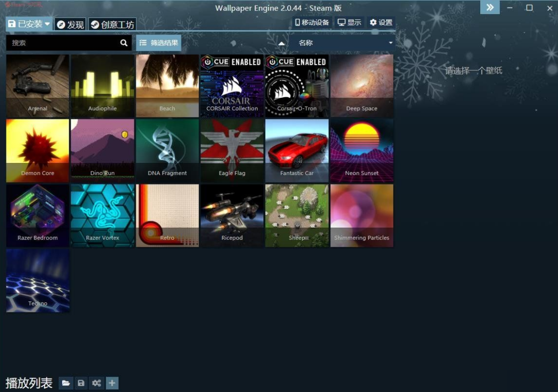Select the Fantastic Car wallpaper

[x=297, y=150]
